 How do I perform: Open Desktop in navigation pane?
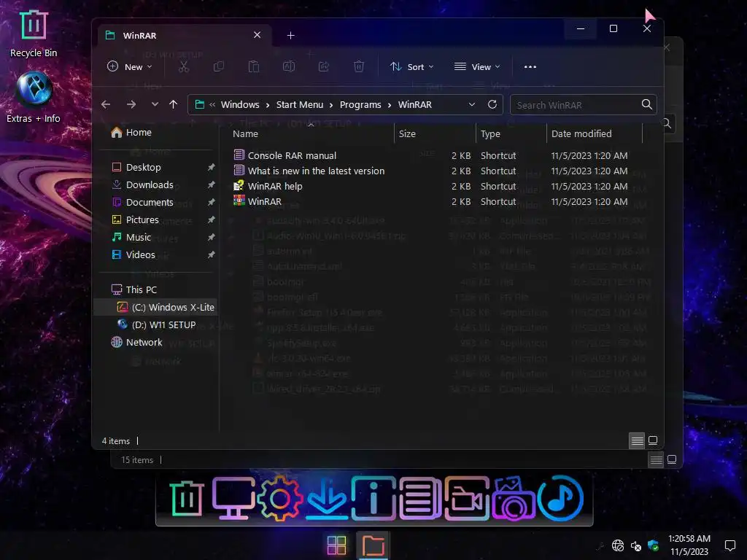pyautogui.click(x=144, y=167)
